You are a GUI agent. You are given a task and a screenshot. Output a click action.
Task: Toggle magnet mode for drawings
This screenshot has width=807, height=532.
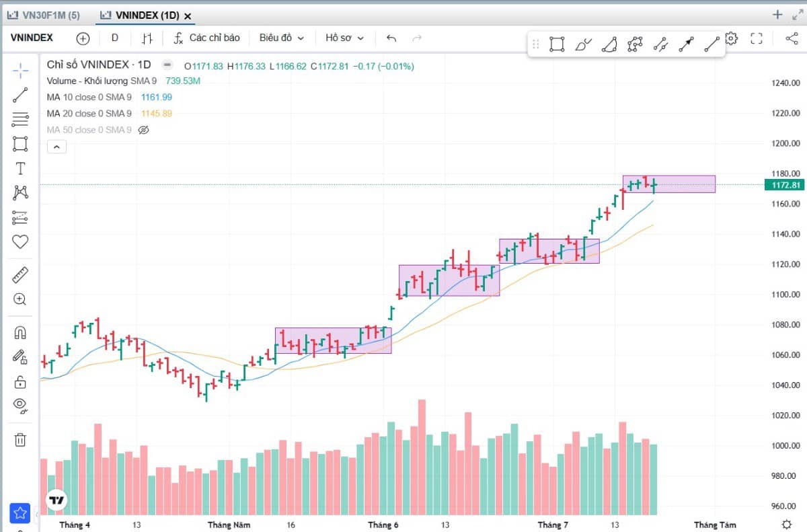tap(20, 332)
